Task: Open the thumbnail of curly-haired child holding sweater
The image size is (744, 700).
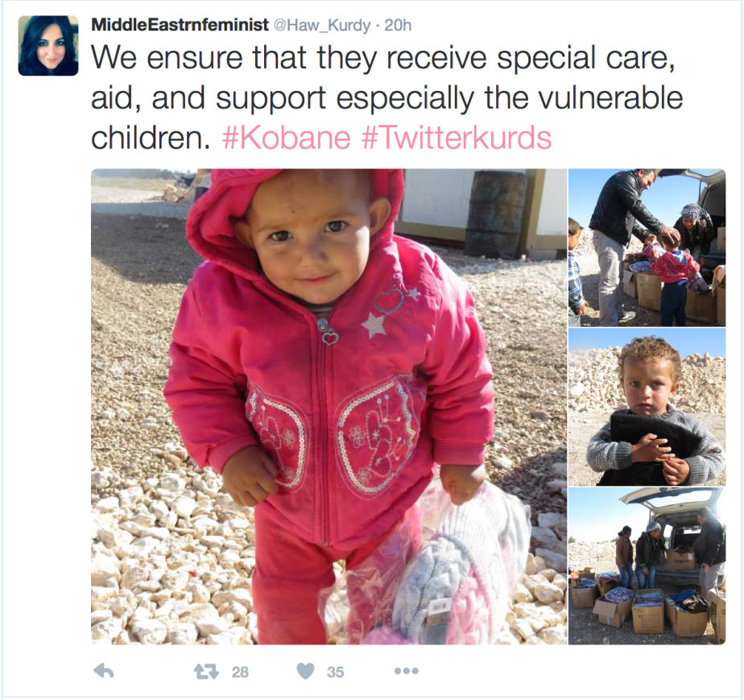Action: [x=647, y=407]
